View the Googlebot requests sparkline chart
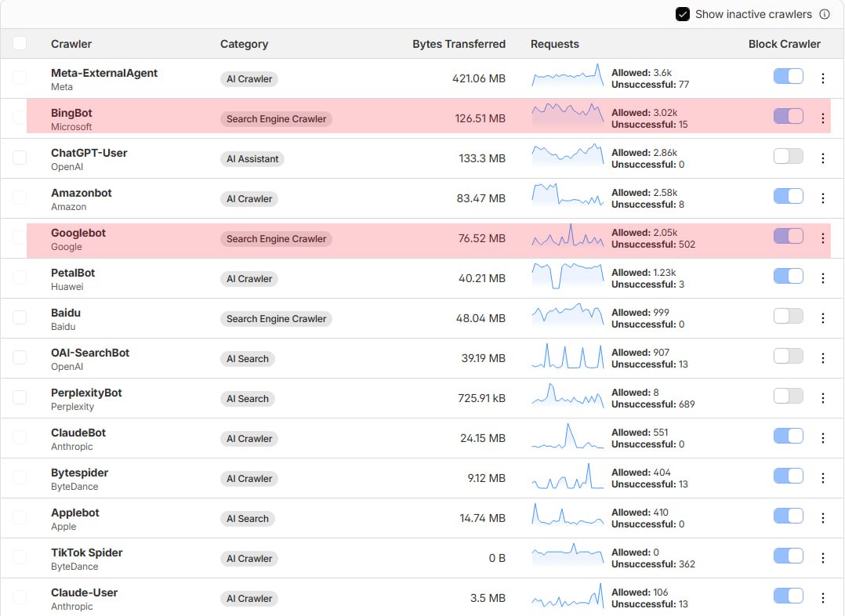 pos(568,236)
